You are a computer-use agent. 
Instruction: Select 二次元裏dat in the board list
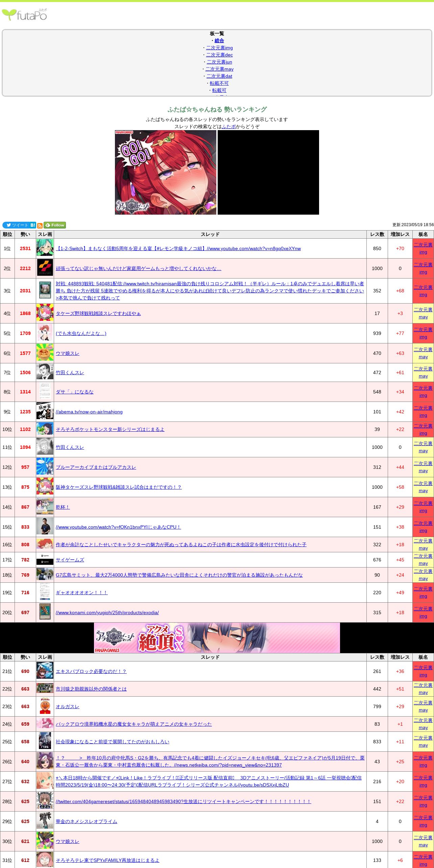219,76
